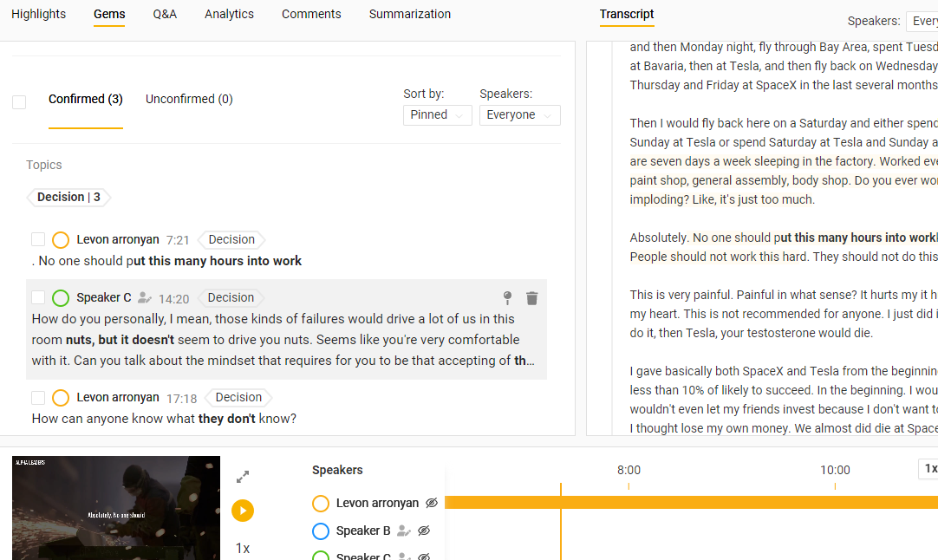The image size is (938, 560).
Task: Tick the select-all gems checkbox
Action: click(x=19, y=102)
